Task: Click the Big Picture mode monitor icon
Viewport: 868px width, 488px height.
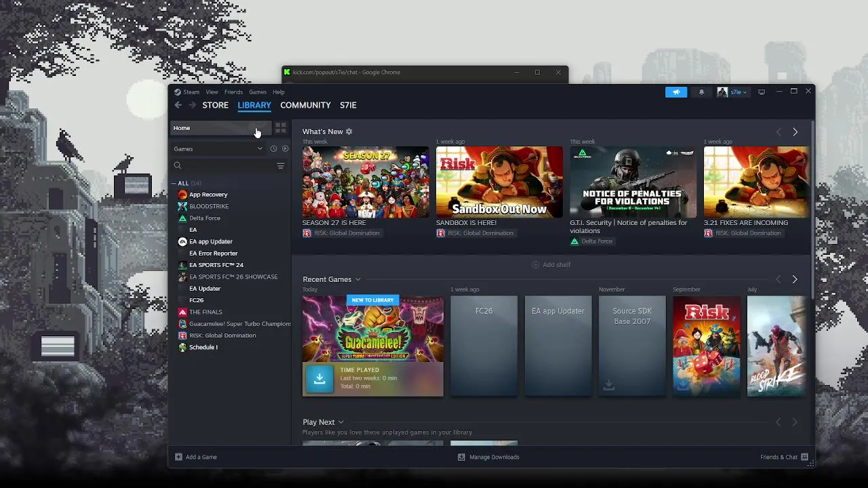Action: click(762, 92)
